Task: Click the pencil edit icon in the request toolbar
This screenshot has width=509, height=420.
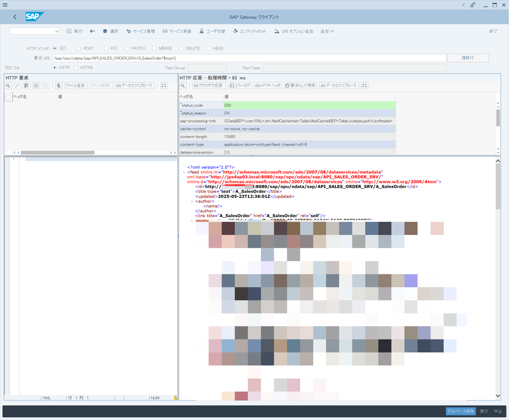Action: (x=17, y=86)
